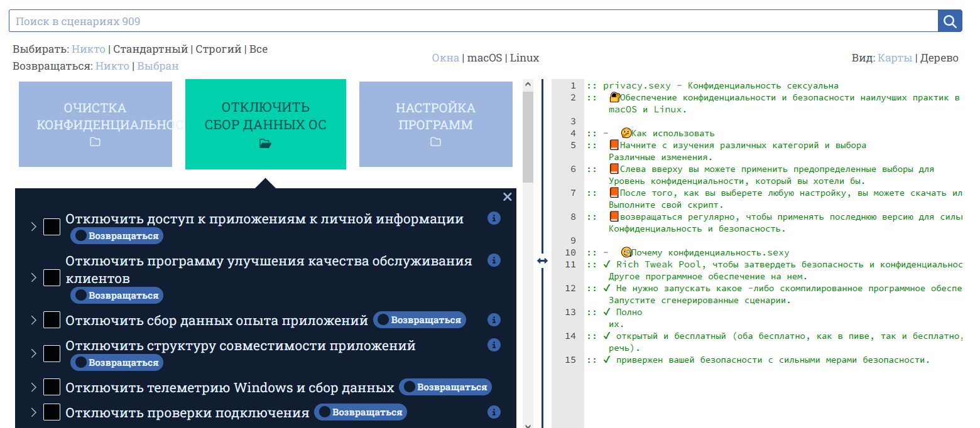The image size is (980, 428).
Task: Click the Как использовать code line
Action: [x=651, y=133]
